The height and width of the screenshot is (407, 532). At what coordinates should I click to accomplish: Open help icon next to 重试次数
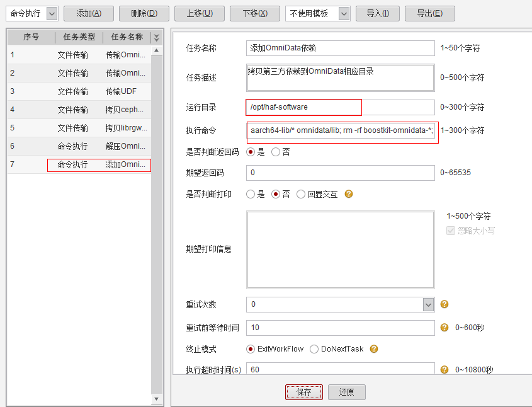pyautogui.click(x=444, y=304)
